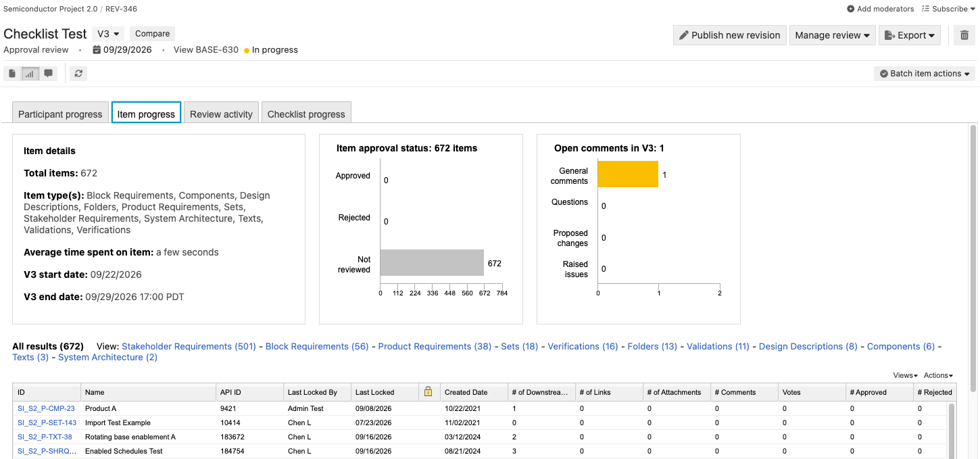Open the Review activity tab
This screenshot has width=980, height=459.
tap(221, 114)
